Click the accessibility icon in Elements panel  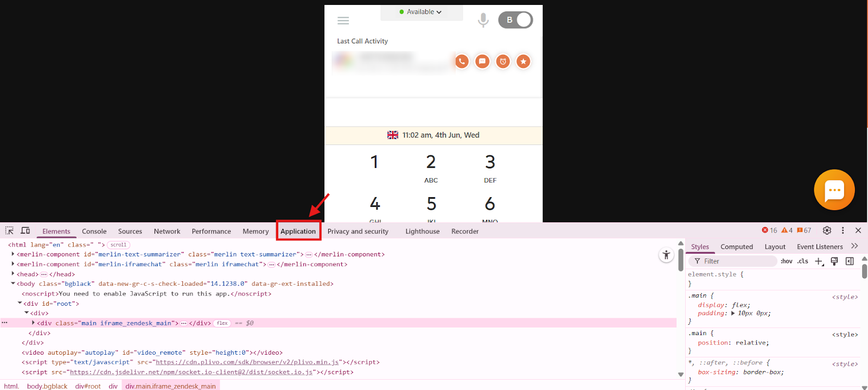tap(666, 255)
